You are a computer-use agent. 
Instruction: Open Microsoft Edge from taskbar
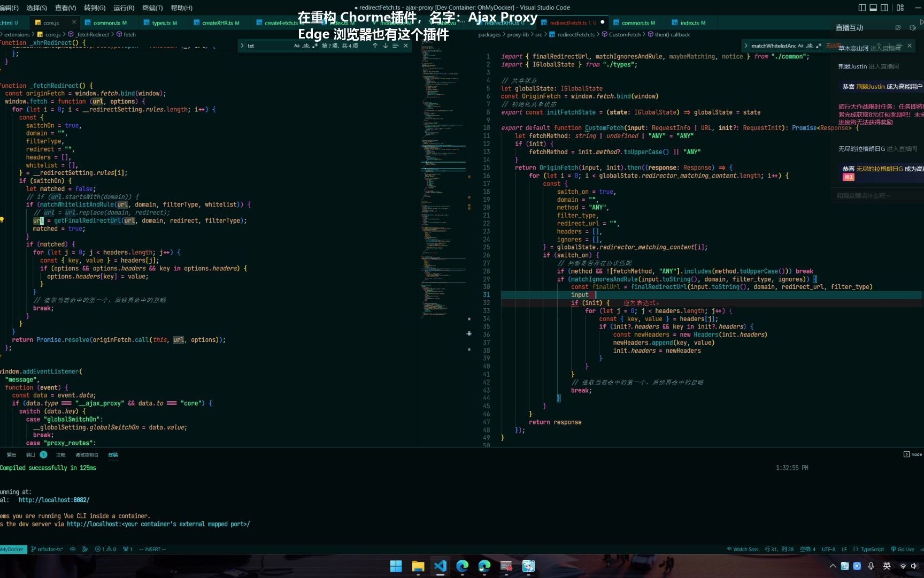pyautogui.click(x=462, y=566)
